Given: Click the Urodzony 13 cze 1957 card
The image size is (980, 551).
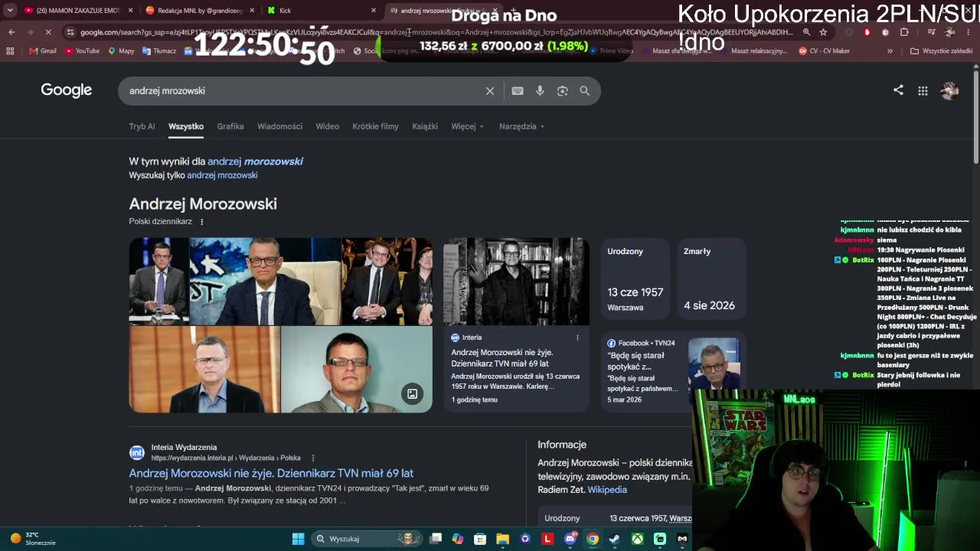Looking at the screenshot, I should point(635,279).
